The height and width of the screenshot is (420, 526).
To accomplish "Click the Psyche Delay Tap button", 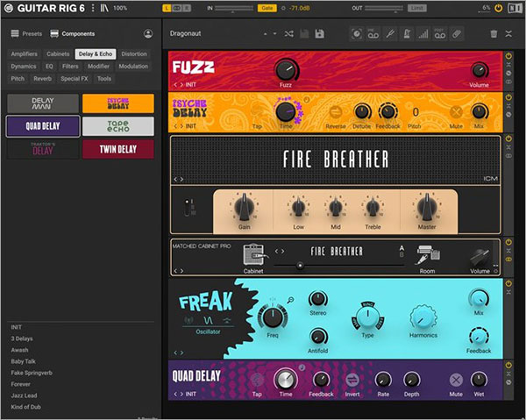I will pyautogui.click(x=257, y=112).
